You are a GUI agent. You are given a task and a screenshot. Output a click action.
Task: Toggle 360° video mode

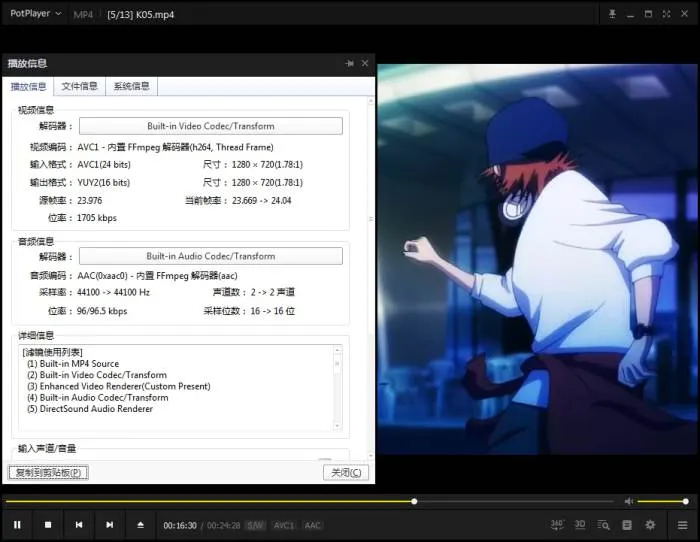pos(557,525)
